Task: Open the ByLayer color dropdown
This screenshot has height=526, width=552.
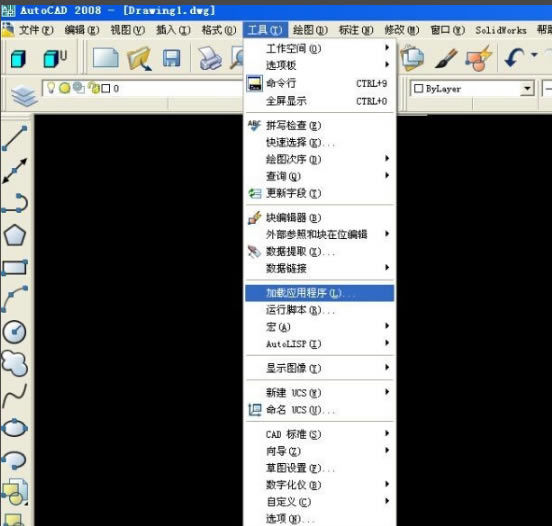Action: (527, 88)
